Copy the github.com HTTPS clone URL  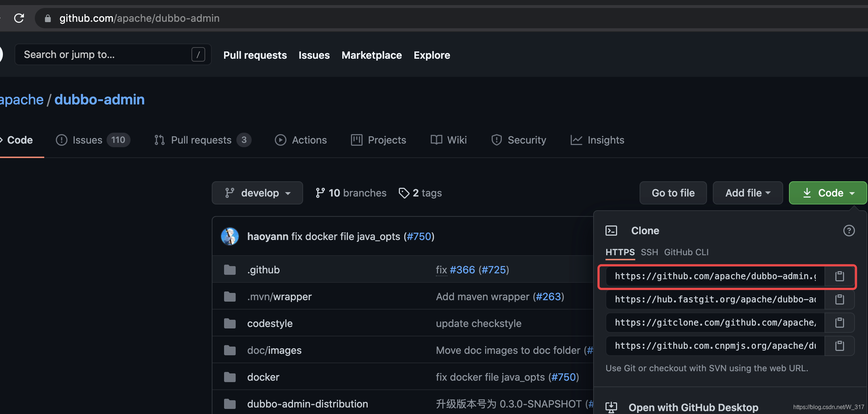(x=839, y=276)
